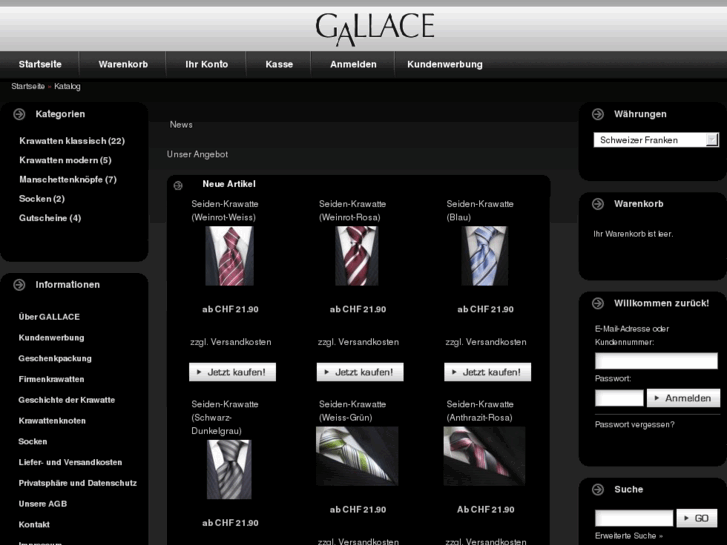Open the Kontakt link
This screenshot has width=727, height=545.
(34, 525)
